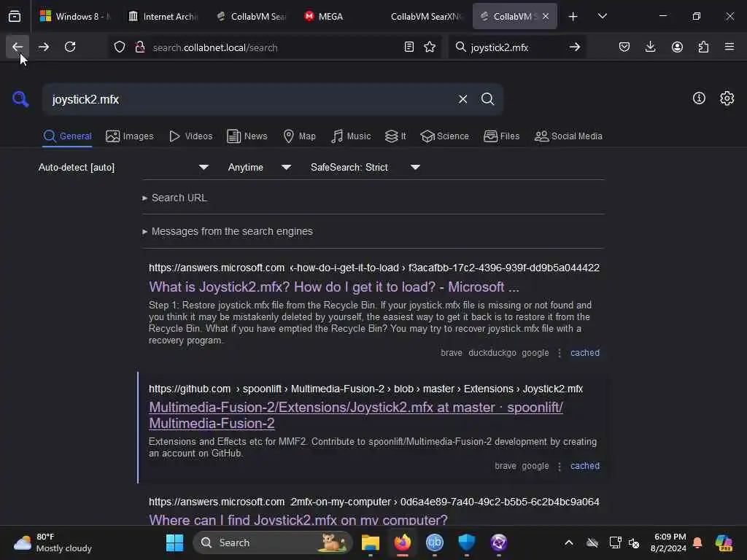Switch to the Science category
This screenshot has width=747, height=560.
coord(444,136)
